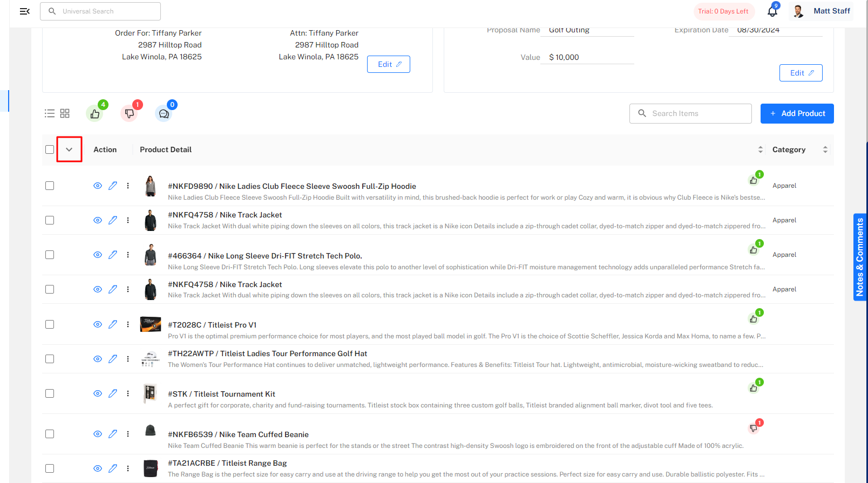Viewport: 868px width, 483px height.
Task: Switch to list view layout
Action: tap(50, 113)
